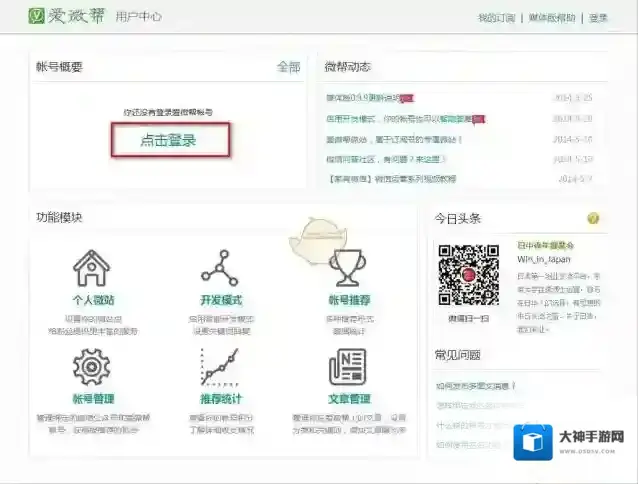Click the 日中青年 headline in 今日头条

[545, 245]
